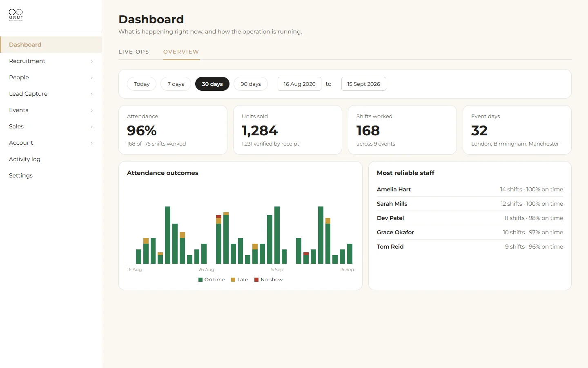Open the Activity log page
Image resolution: width=588 pixels, height=368 pixels.
tap(51, 159)
